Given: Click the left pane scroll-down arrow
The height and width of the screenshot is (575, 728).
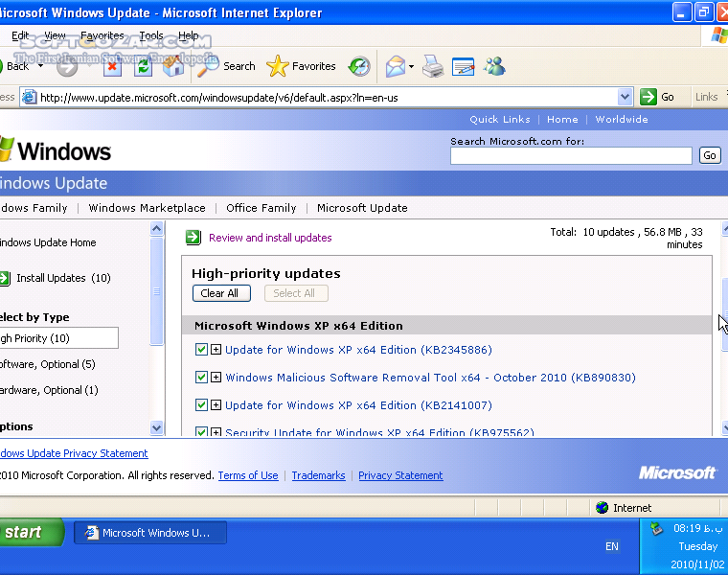Looking at the screenshot, I should tap(156, 427).
